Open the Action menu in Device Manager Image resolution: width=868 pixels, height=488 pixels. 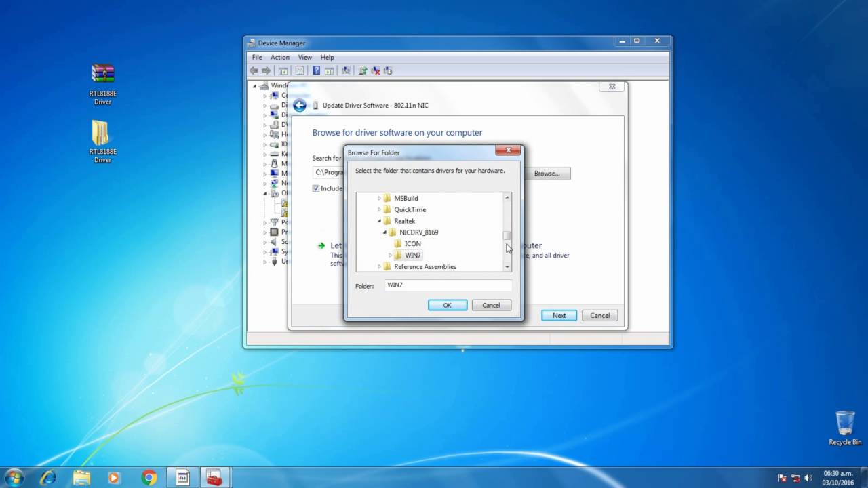tap(279, 57)
